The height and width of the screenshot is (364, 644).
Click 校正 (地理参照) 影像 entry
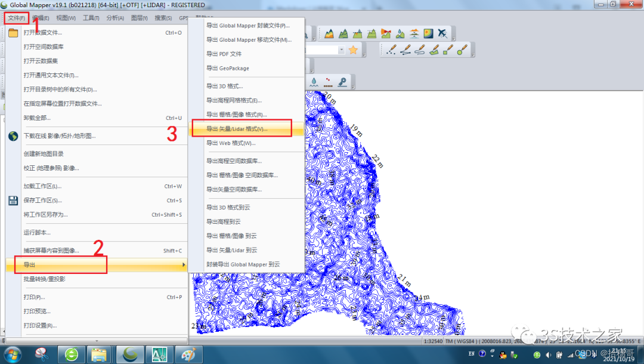tap(97, 168)
